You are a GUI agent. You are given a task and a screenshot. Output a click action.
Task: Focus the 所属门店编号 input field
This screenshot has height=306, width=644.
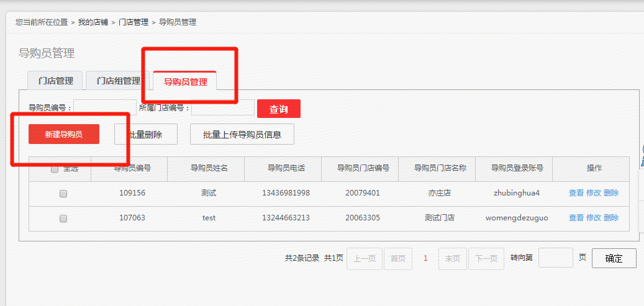tap(223, 107)
